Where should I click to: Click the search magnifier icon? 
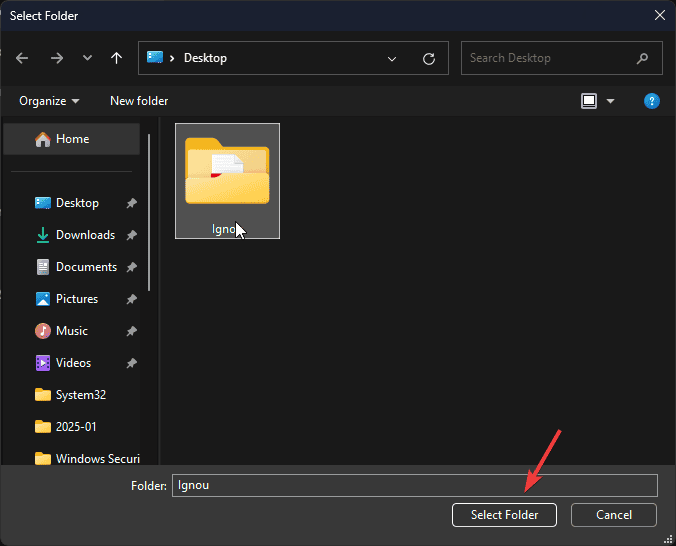(x=642, y=58)
